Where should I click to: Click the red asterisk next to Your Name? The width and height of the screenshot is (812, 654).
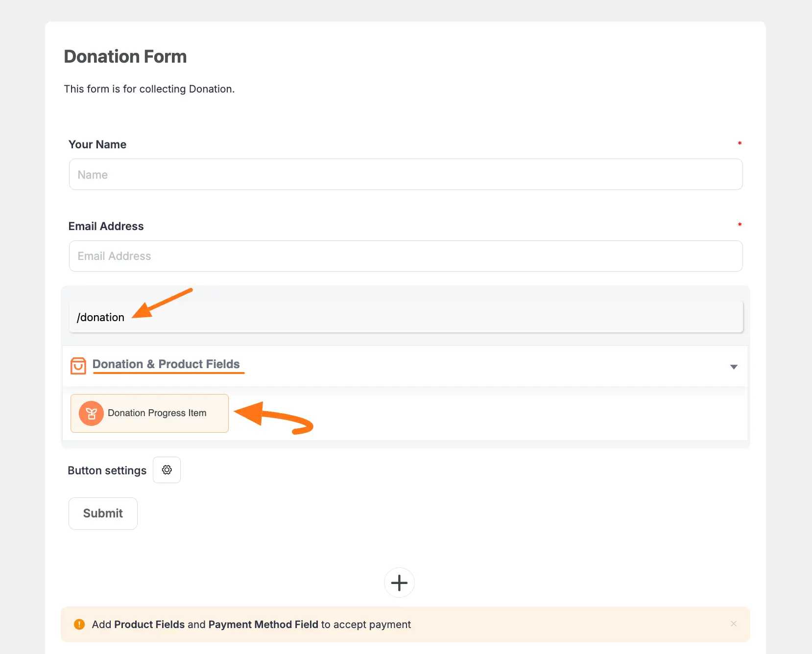click(740, 143)
